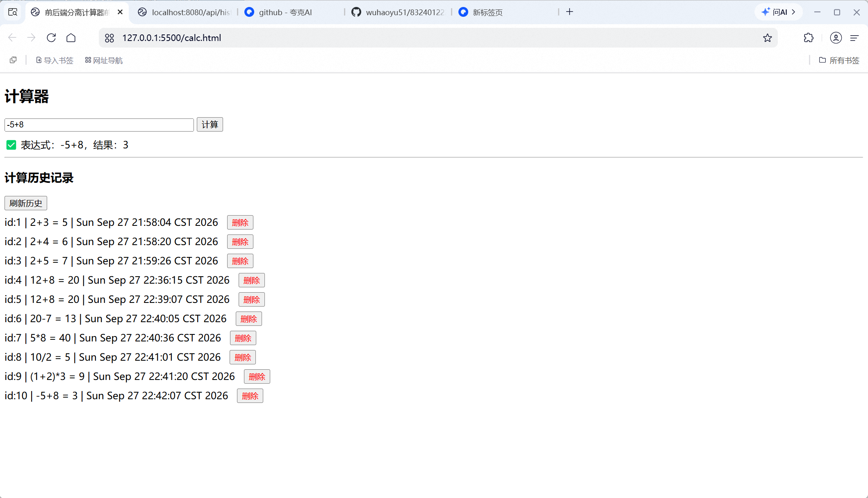
Task: Delete record id:10 (-5+8 = 3)
Action: tap(250, 396)
